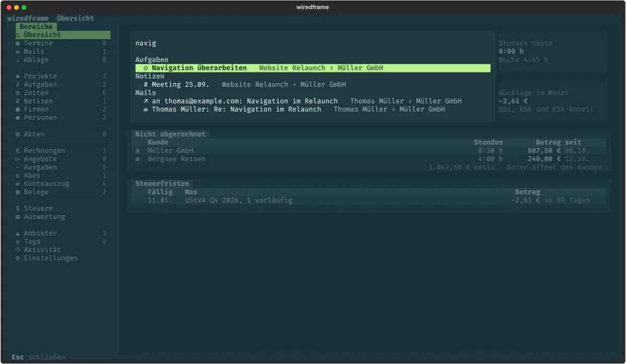Open the Ausgaben section

(x=63, y=167)
